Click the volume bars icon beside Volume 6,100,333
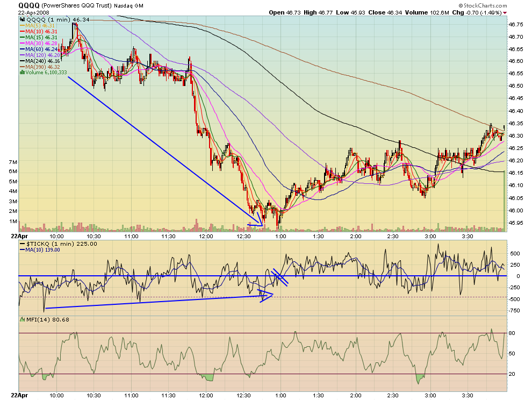This screenshot has height=400, width=532. 23,73
